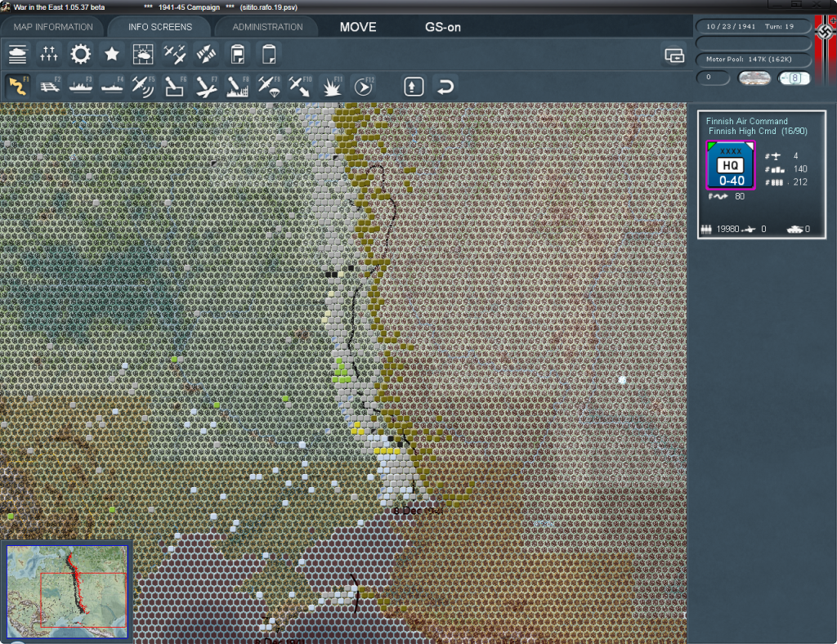Open the MAP INFORMATION tab

[53, 27]
